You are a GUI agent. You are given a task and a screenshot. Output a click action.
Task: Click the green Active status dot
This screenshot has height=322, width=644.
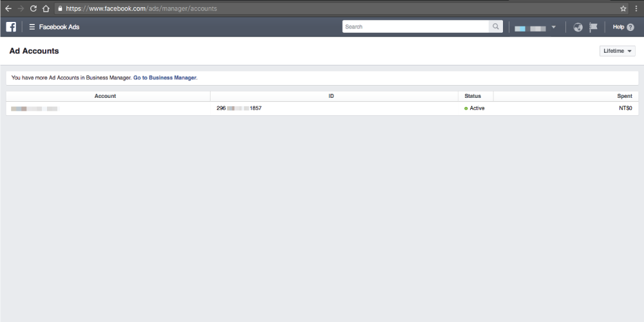click(x=466, y=108)
